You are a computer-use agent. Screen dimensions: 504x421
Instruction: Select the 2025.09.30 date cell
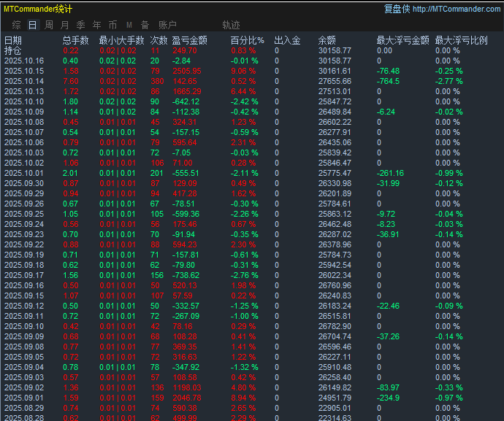[24, 183]
